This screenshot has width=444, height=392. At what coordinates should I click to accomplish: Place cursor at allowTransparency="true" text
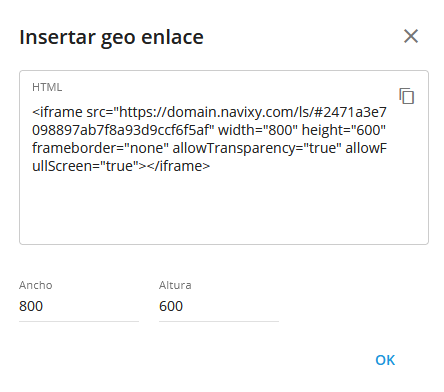click(x=257, y=148)
